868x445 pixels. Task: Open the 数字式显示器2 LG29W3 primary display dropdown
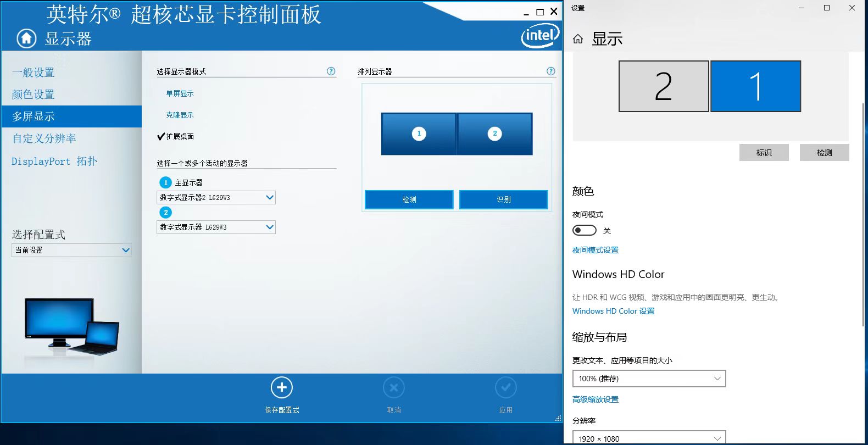216,197
